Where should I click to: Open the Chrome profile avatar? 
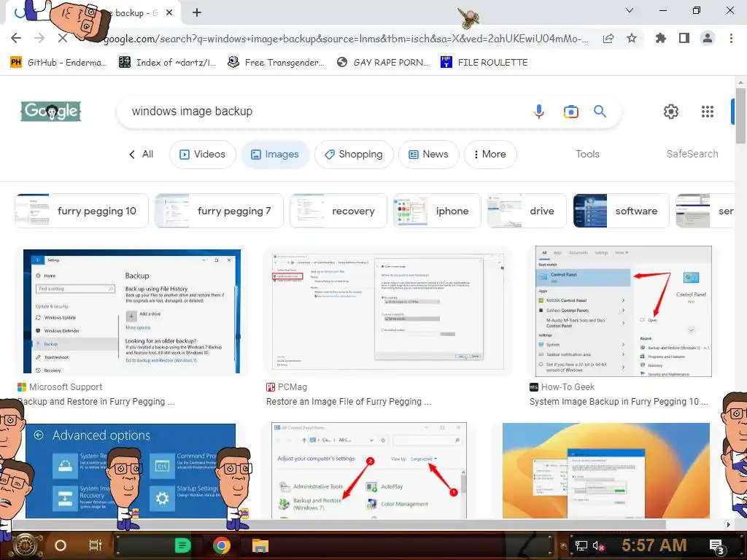coord(708,38)
